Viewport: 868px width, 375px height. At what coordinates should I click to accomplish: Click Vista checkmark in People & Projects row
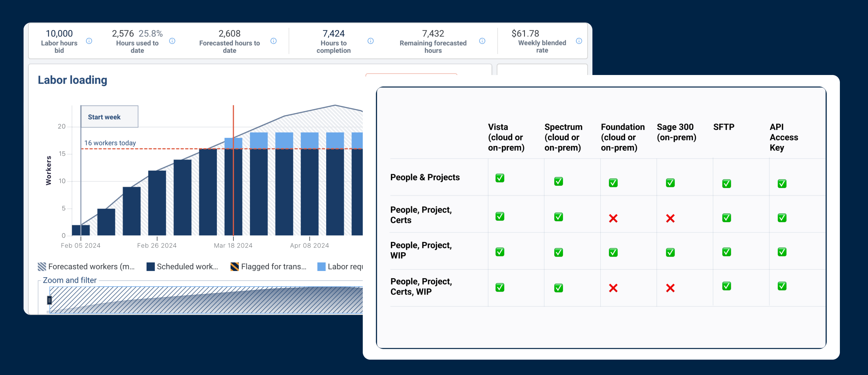tap(500, 178)
